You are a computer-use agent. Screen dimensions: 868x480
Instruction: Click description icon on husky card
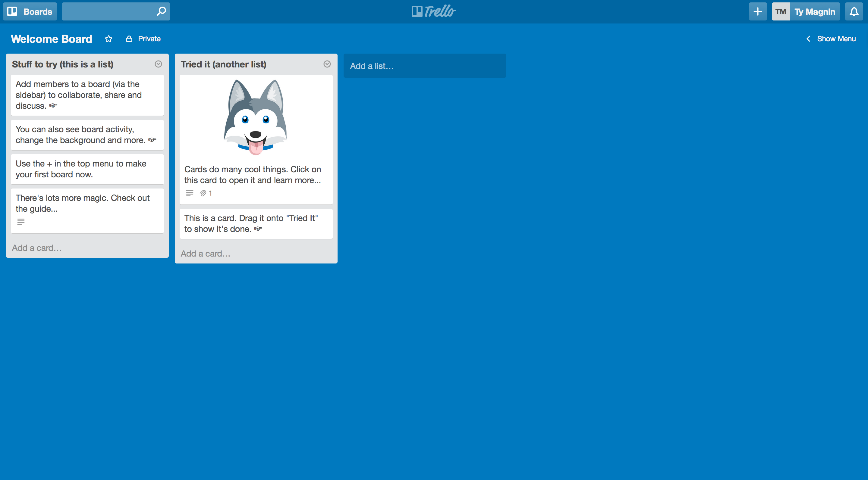pos(190,193)
